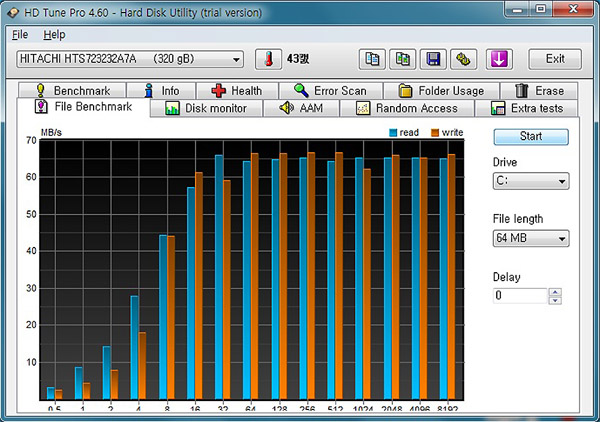600x422 pixels.
Task: Click the blue read legend swatch
Action: [393, 133]
